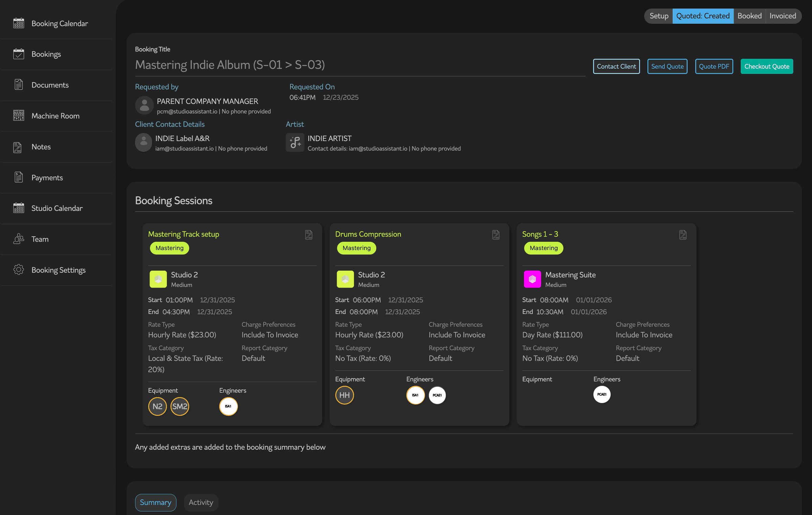Viewport: 812px width, 515px height.
Task: Open notes icon on Drums Compression card
Action: coord(496,234)
